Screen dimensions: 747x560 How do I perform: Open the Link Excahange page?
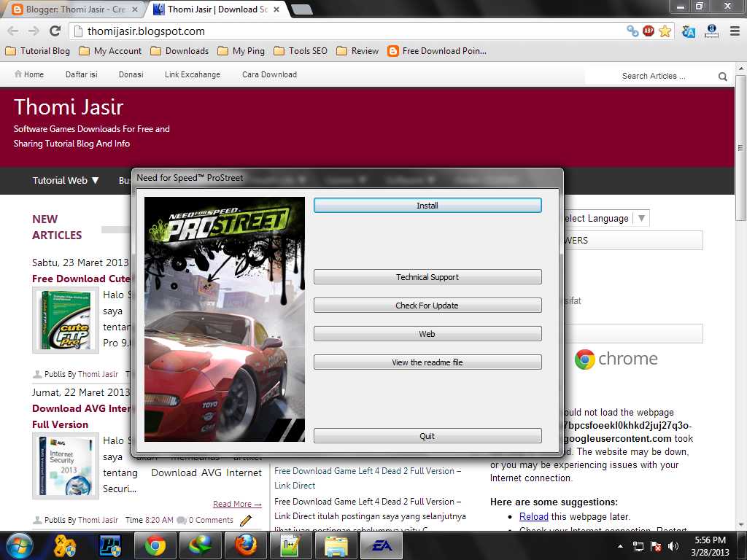point(193,74)
